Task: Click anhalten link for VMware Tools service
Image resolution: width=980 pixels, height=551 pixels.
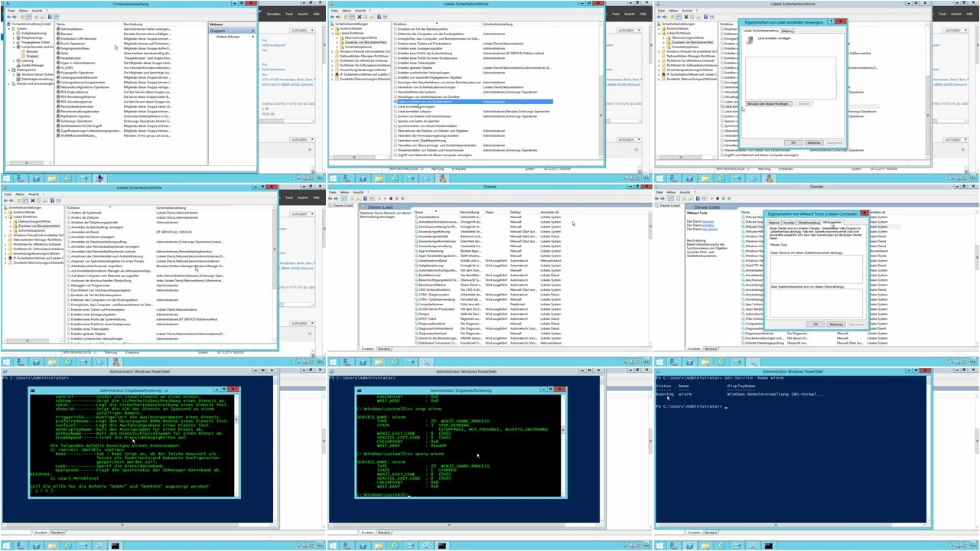Action: 708,225
